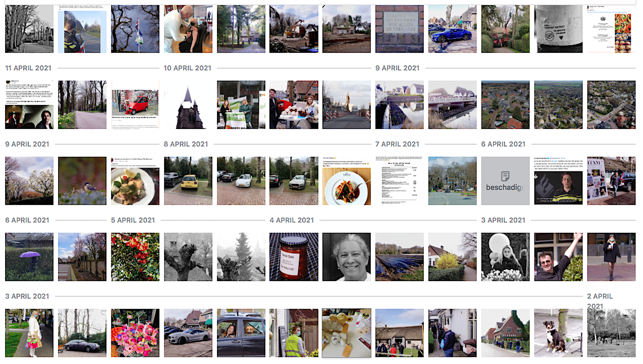
Task: Click the 10 APRIL 2021 date header
Action: pos(187,68)
